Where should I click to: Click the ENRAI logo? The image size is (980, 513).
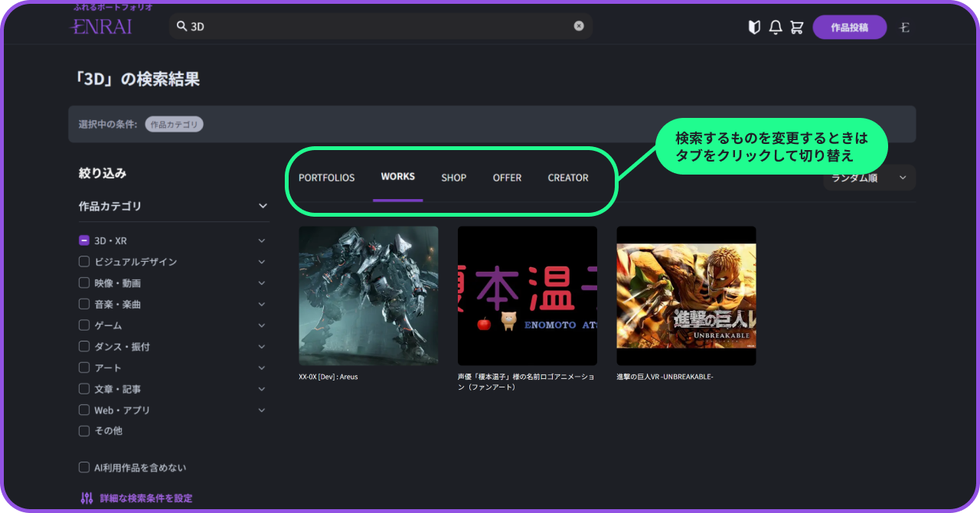(101, 27)
